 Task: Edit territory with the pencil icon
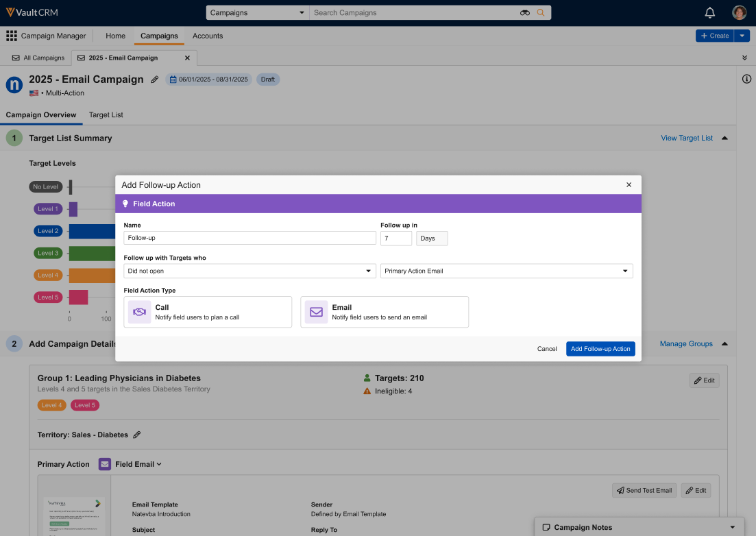click(x=137, y=435)
